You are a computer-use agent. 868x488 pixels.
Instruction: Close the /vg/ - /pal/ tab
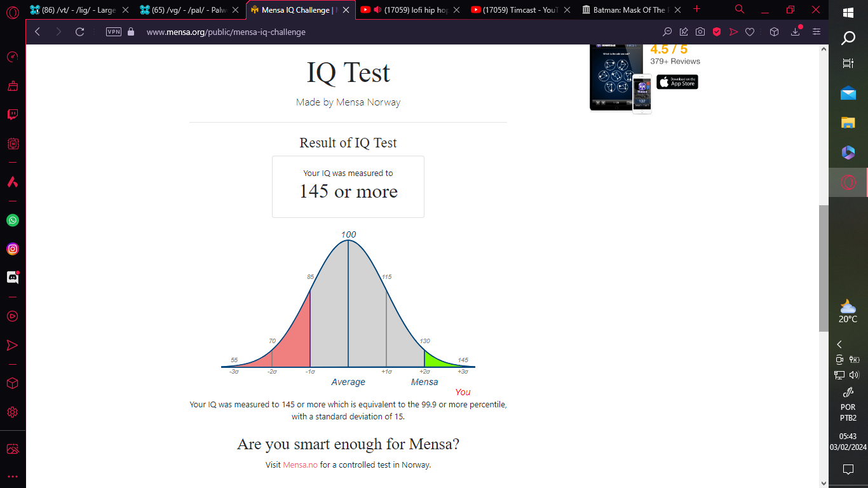click(x=236, y=10)
